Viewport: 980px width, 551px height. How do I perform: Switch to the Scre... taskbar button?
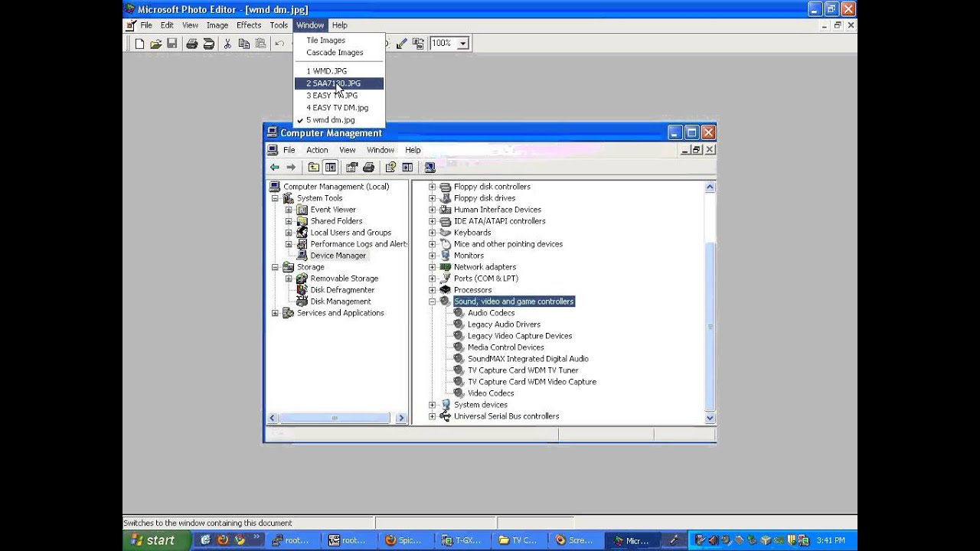click(576, 540)
